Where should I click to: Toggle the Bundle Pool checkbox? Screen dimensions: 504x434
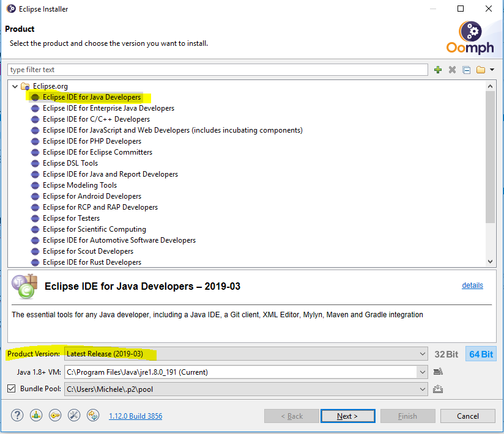point(11,389)
